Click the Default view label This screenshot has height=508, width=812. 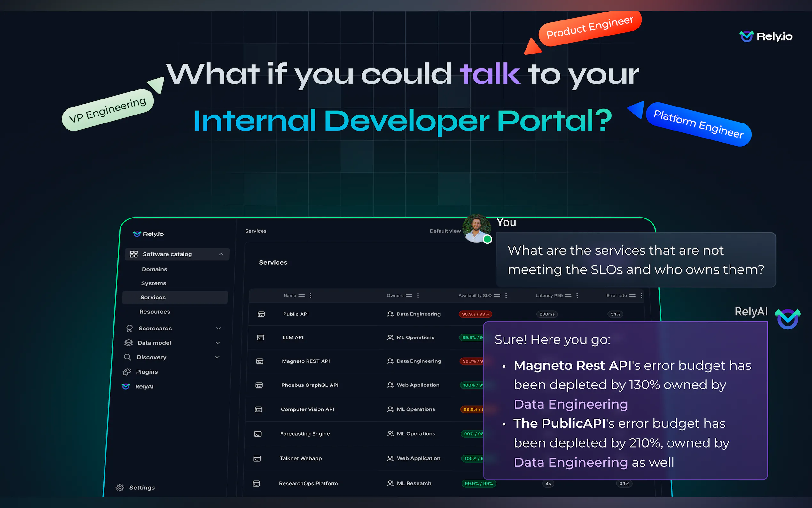coord(445,231)
